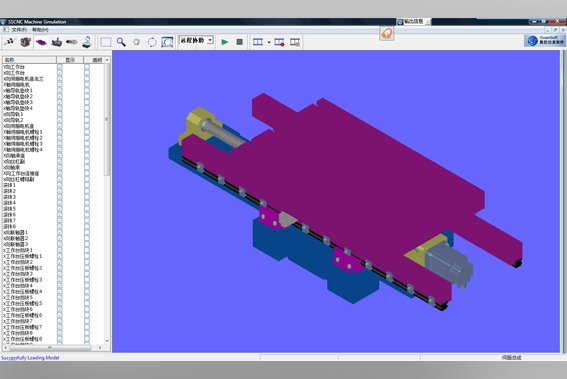Toggle display checkbox for X向导轨1 row
Screen dimensions: 567x379
(x=60, y=114)
